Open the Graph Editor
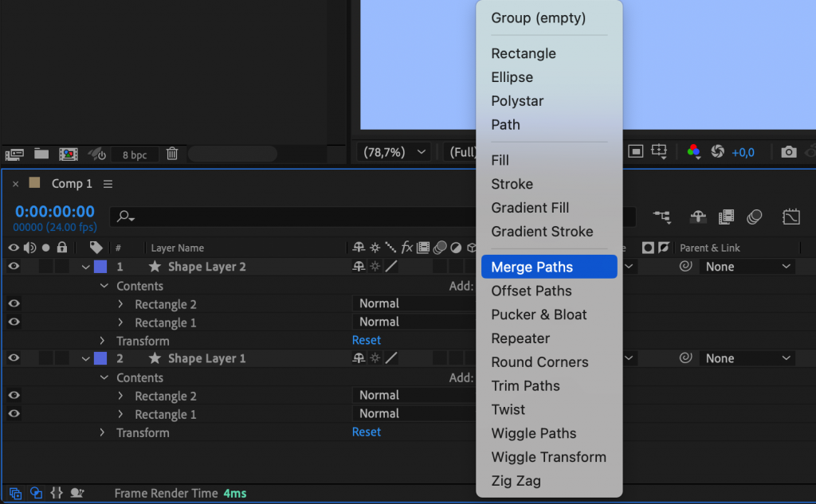 click(x=791, y=217)
